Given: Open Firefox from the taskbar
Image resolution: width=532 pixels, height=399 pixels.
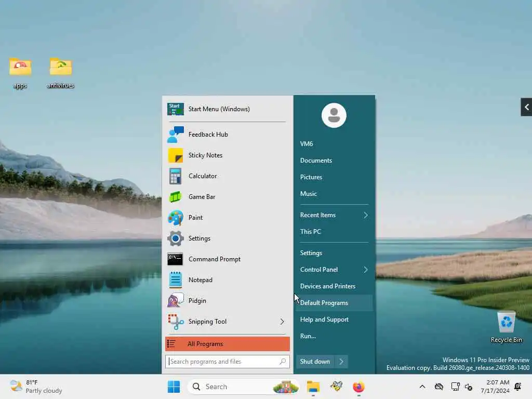Looking at the screenshot, I should point(358,387).
